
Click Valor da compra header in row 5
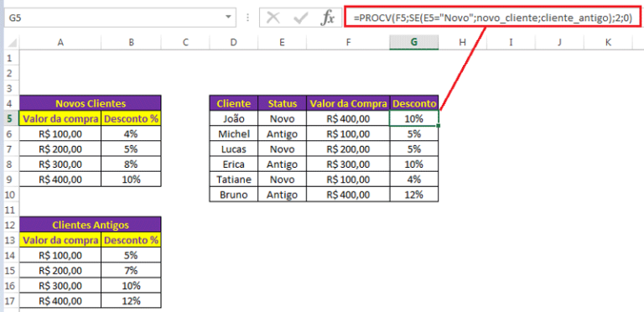[60, 118]
